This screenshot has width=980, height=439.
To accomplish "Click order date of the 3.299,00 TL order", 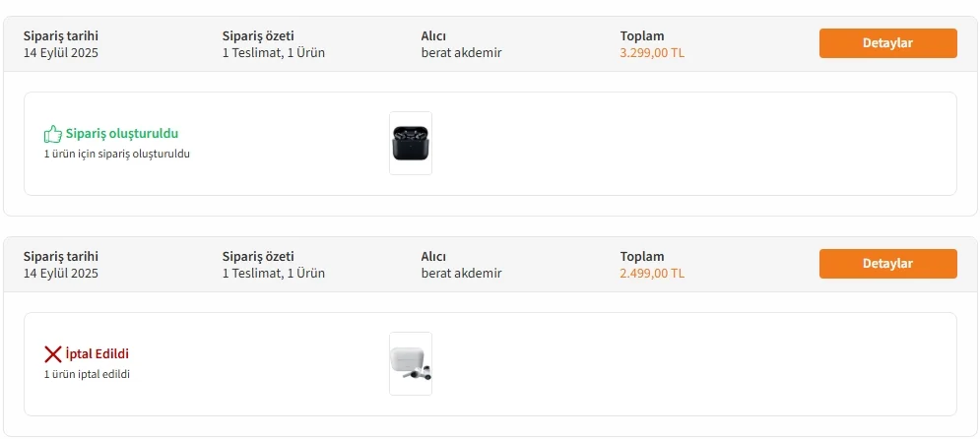I will pos(61,53).
